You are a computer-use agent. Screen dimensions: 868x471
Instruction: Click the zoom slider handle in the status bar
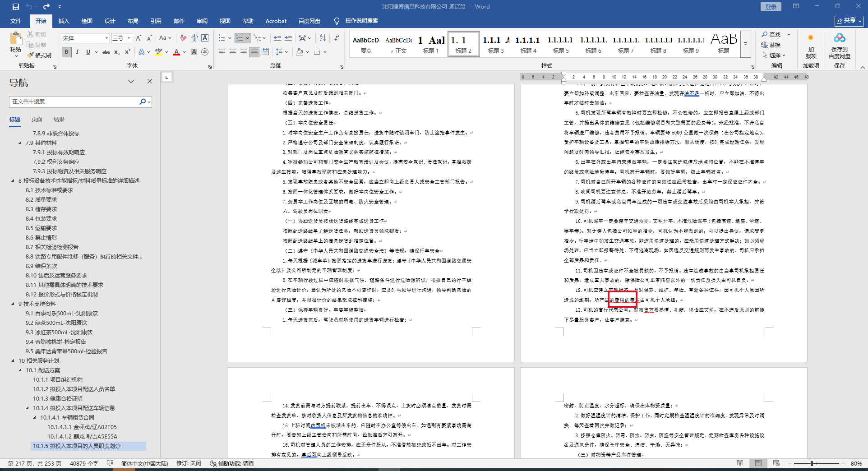[x=812, y=463]
